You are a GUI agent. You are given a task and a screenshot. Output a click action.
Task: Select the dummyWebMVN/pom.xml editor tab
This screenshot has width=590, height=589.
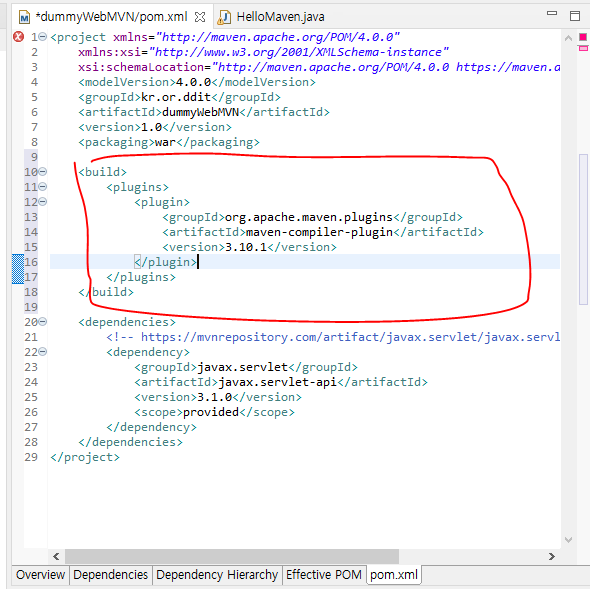pyautogui.click(x=111, y=17)
